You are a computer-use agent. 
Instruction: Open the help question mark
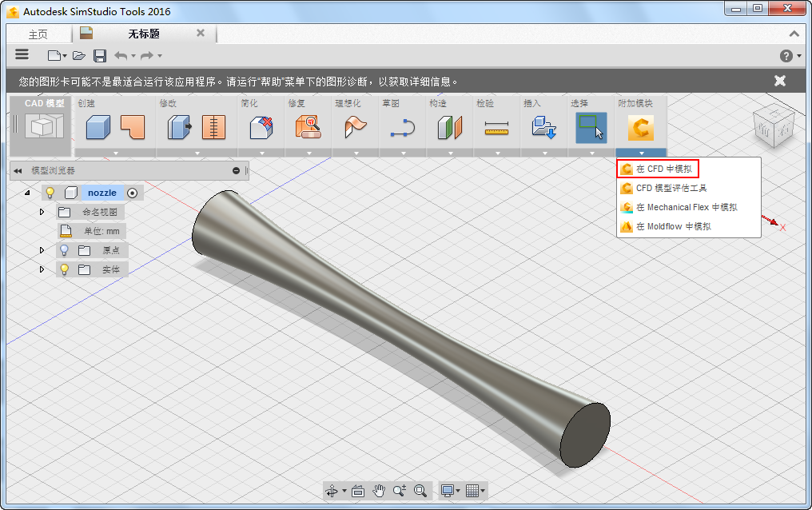click(x=786, y=55)
